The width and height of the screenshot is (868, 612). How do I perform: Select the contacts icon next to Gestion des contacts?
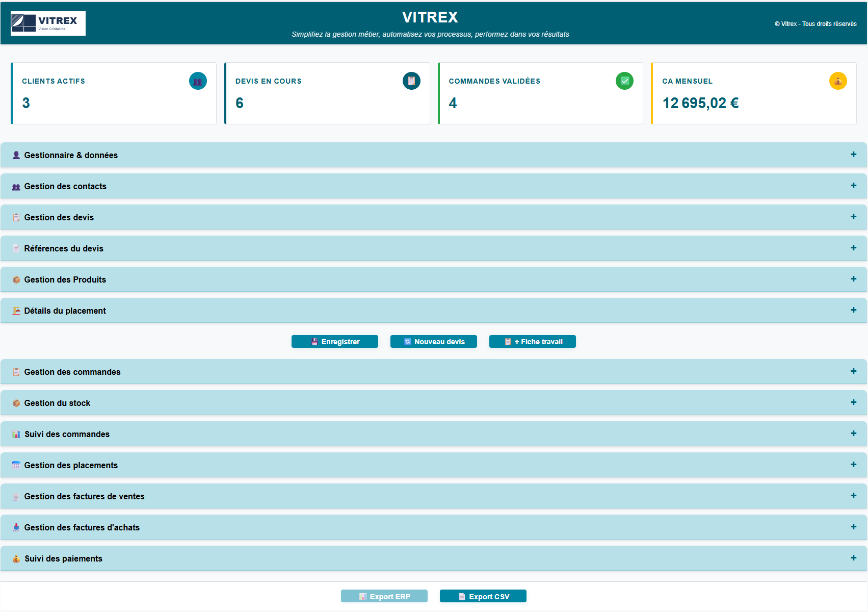click(x=16, y=186)
